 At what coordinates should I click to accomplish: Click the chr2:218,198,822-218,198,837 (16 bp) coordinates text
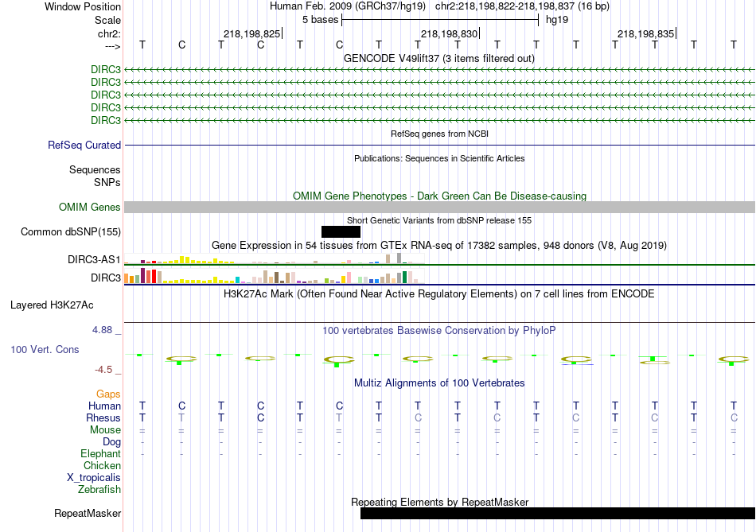(522, 6)
